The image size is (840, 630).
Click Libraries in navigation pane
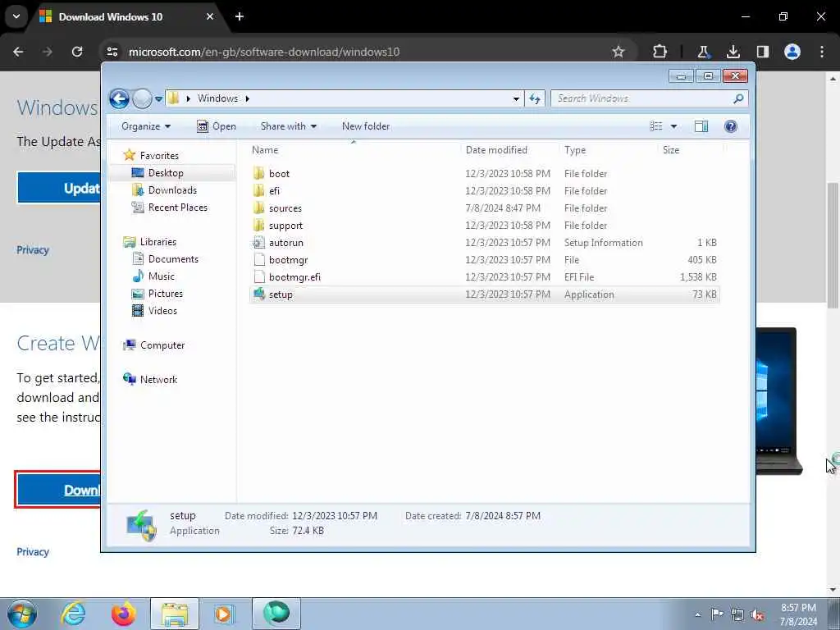point(158,242)
